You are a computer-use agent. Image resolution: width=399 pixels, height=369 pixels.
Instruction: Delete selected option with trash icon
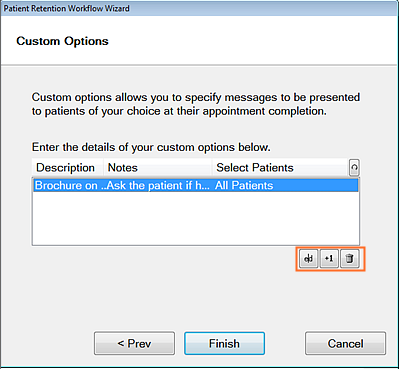[349, 259]
